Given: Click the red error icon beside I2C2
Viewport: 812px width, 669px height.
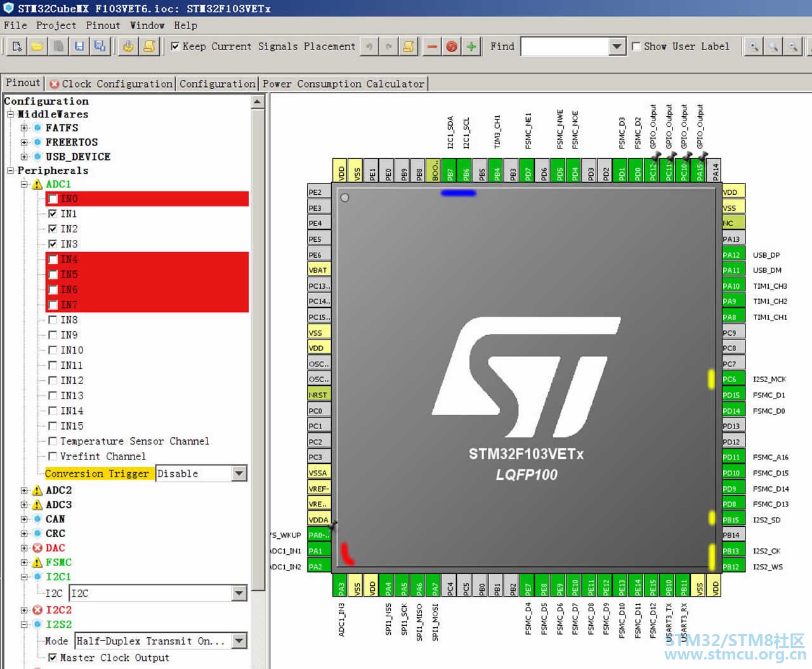Looking at the screenshot, I should (x=37, y=610).
